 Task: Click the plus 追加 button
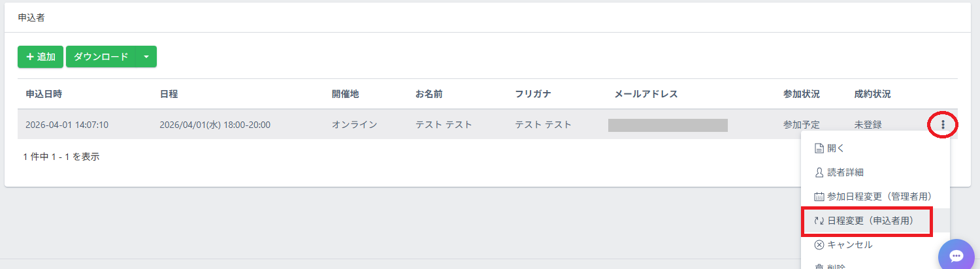pos(41,57)
